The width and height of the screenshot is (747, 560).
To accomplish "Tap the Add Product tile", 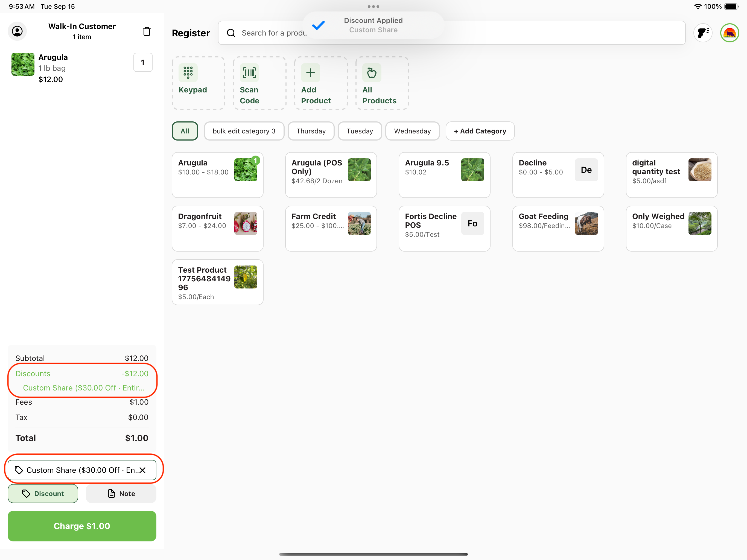I will click(321, 83).
